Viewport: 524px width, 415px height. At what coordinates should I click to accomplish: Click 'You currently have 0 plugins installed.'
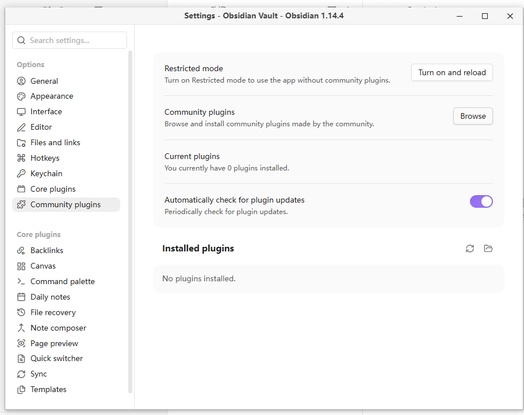click(x=227, y=168)
